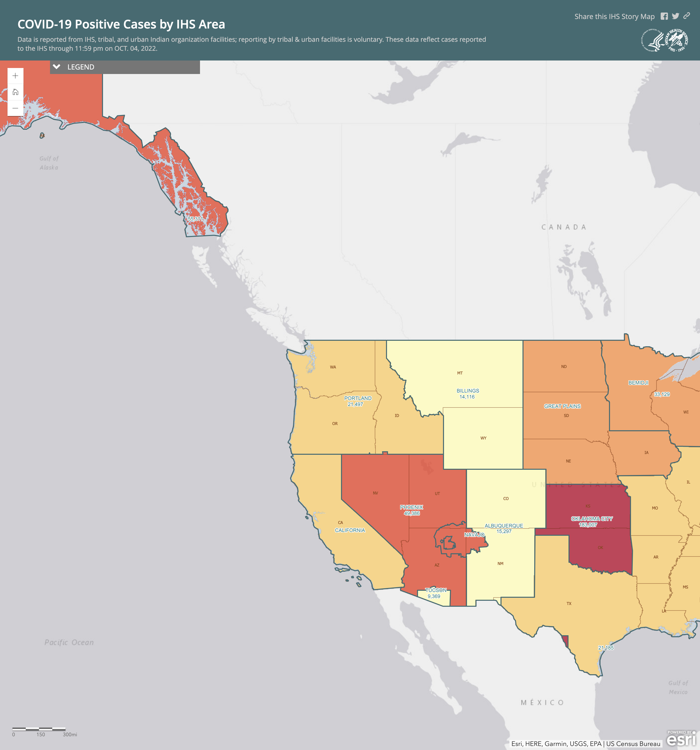Viewport: 700px width, 750px height.
Task: Click the map attribution text bar
Action: [x=586, y=743]
